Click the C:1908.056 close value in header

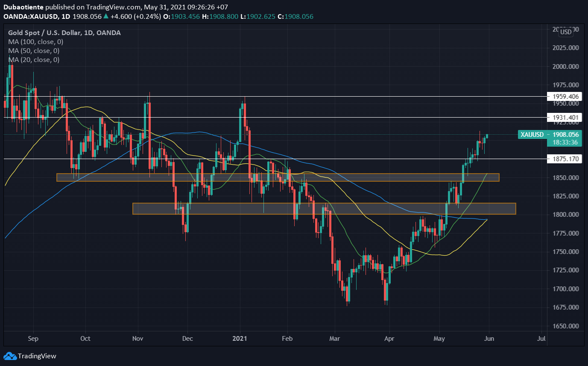tap(296, 16)
